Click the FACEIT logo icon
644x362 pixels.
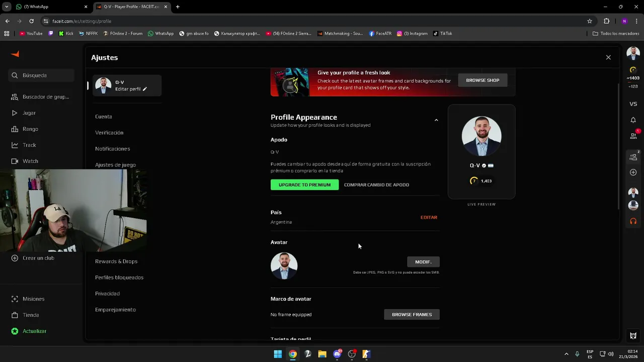(15, 54)
